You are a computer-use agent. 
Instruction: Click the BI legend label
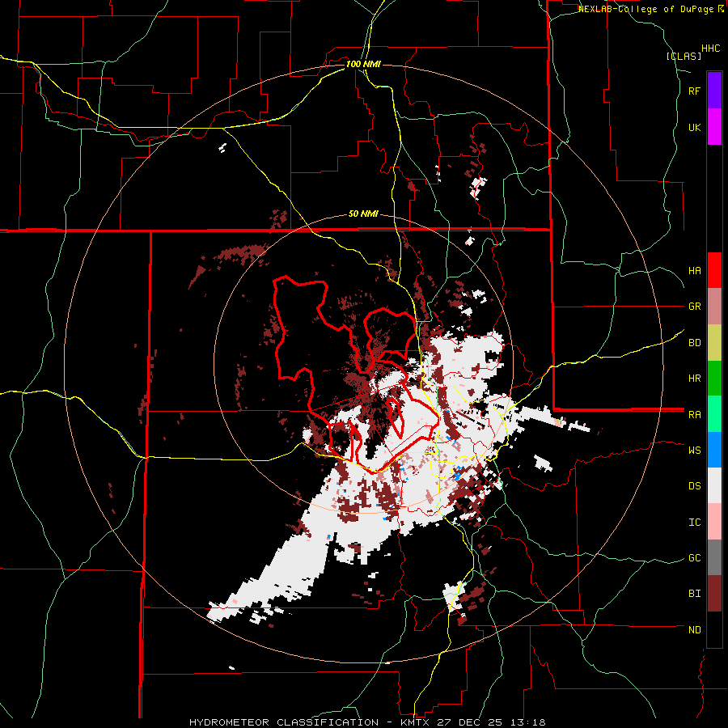pyautogui.click(x=694, y=594)
